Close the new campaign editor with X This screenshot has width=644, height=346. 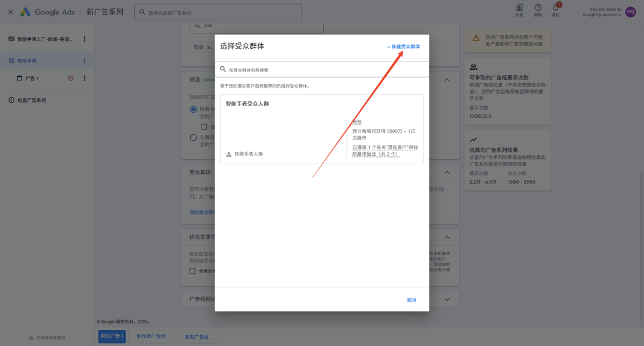click(11, 12)
